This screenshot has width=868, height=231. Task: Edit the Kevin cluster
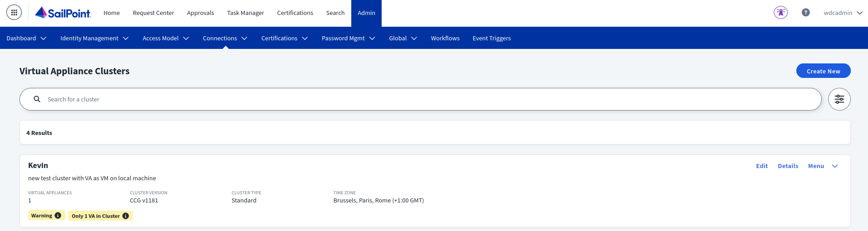coord(761,166)
